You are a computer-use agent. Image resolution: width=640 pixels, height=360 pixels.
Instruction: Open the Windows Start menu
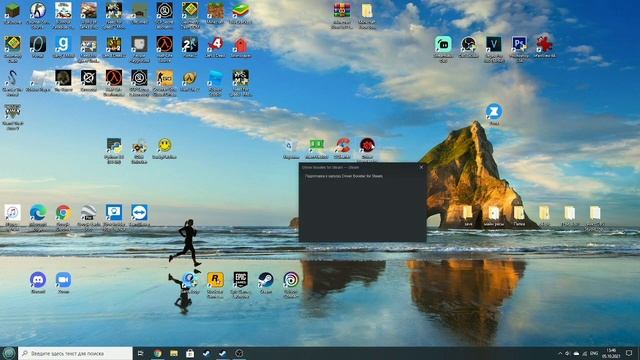pyautogui.click(x=9, y=353)
